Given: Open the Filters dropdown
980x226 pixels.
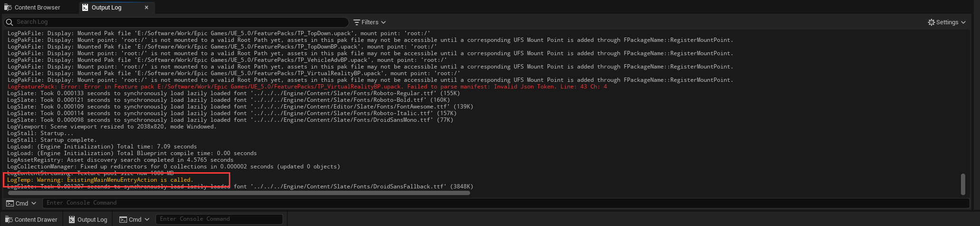Looking at the screenshot, I should coord(370,22).
